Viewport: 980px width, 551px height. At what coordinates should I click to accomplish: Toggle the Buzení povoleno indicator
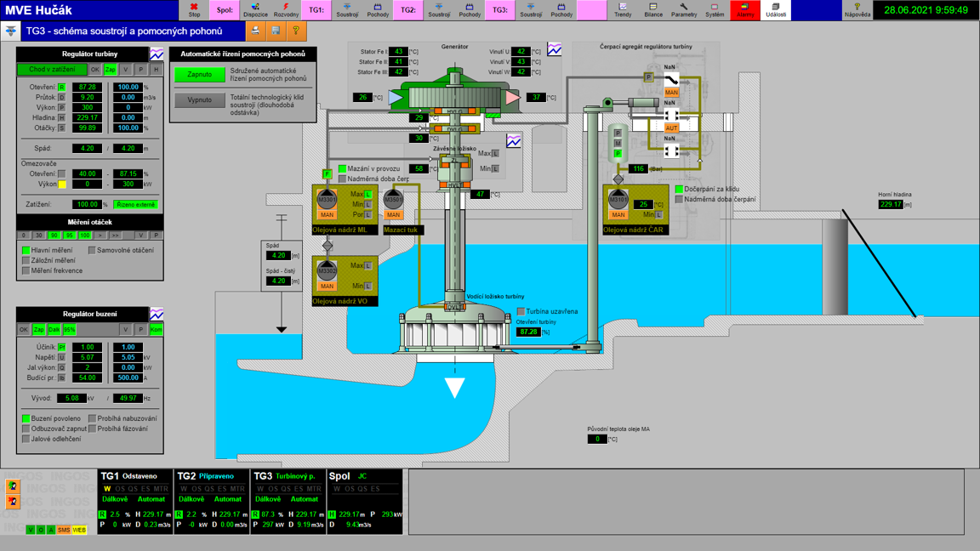(x=26, y=419)
